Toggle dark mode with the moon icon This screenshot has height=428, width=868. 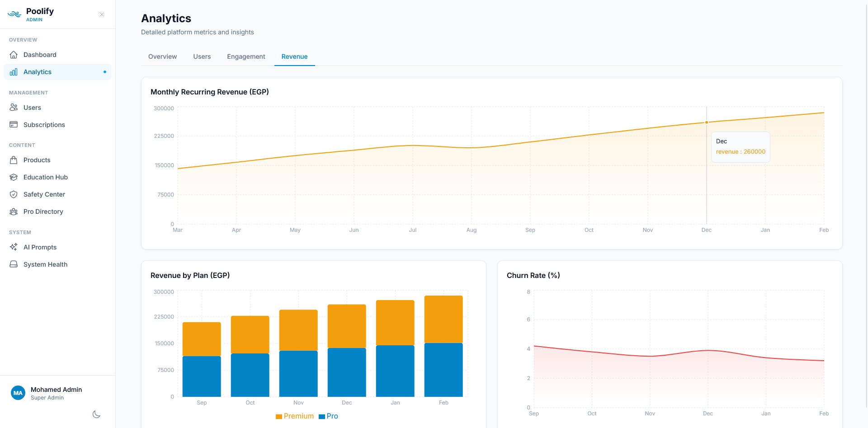tap(96, 414)
